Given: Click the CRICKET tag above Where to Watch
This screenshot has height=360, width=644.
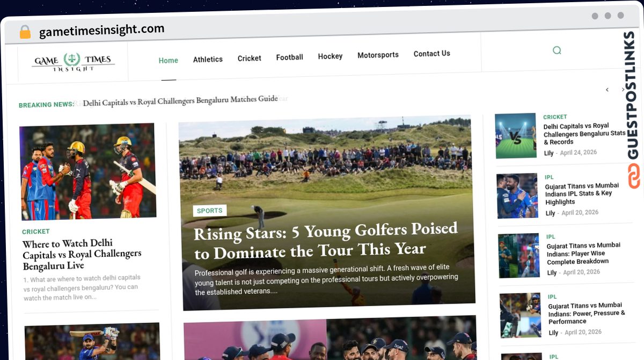Looking at the screenshot, I should (35, 232).
